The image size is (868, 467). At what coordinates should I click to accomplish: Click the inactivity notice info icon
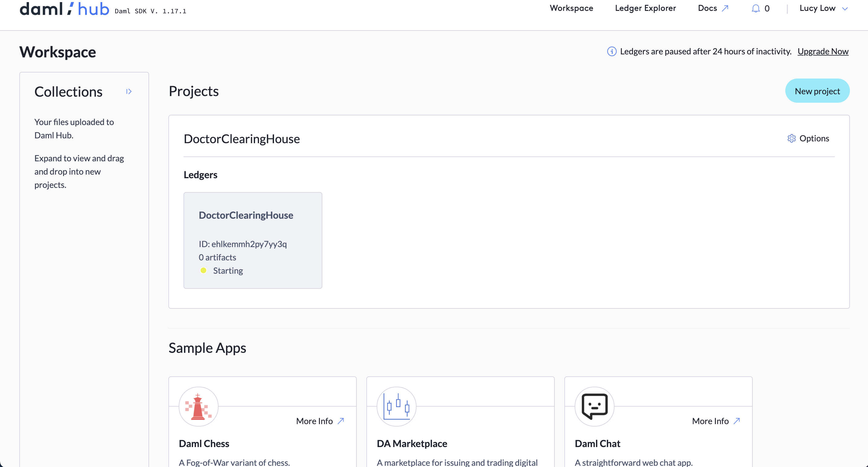coord(611,51)
